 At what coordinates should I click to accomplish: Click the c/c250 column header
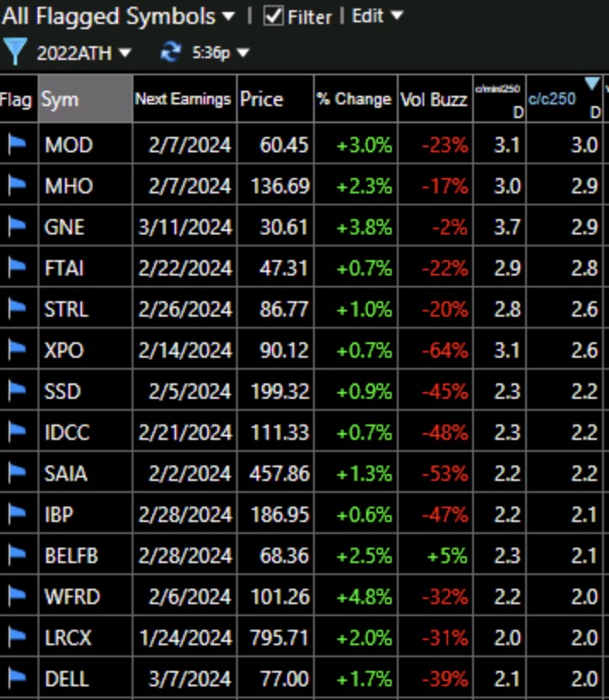coord(565,99)
